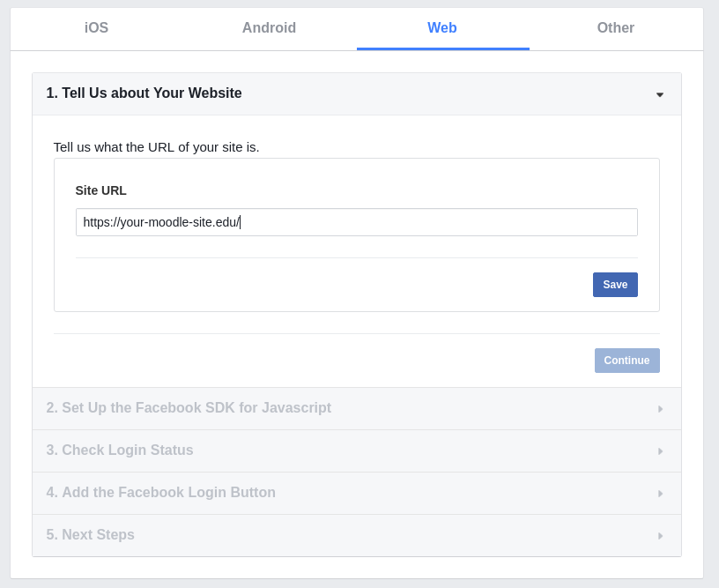Expand '2. Set Up the Facebook SDK for Javascript'
Viewport: 719px width, 588px height.
coord(189,408)
